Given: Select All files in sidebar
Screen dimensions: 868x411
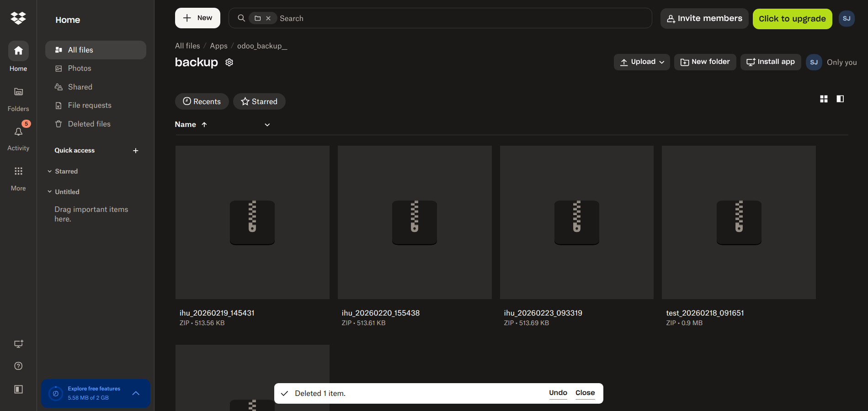Looking at the screenshot, I should pyautogui.click(x=96, y=50).
